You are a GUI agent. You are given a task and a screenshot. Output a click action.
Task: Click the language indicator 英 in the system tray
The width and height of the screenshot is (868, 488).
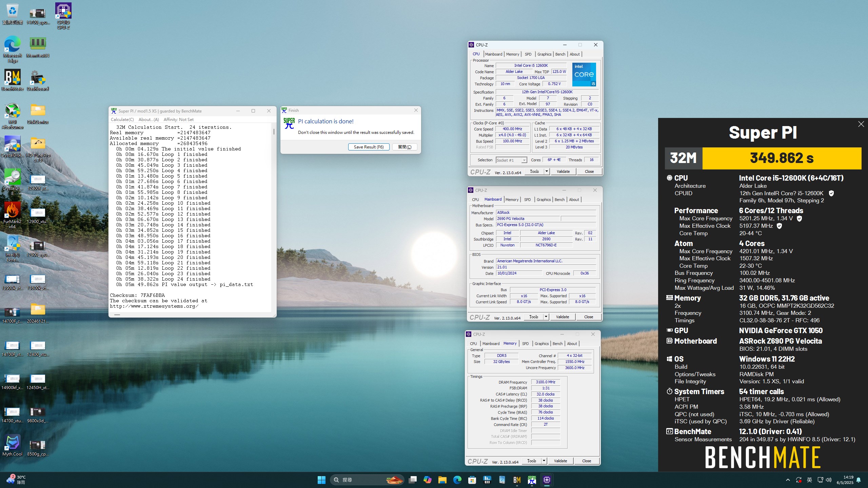point(809,480)
